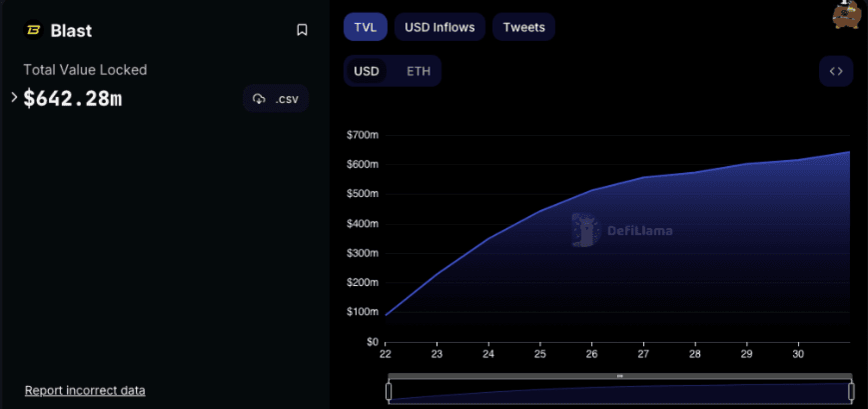Bookmark the Blast protocol
The width and height of the screenshot is (868, 409).
pos(302,30)
